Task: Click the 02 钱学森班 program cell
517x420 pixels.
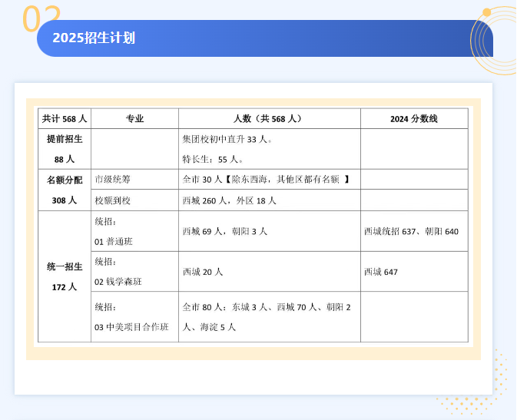Action: [x=135, y=272]
